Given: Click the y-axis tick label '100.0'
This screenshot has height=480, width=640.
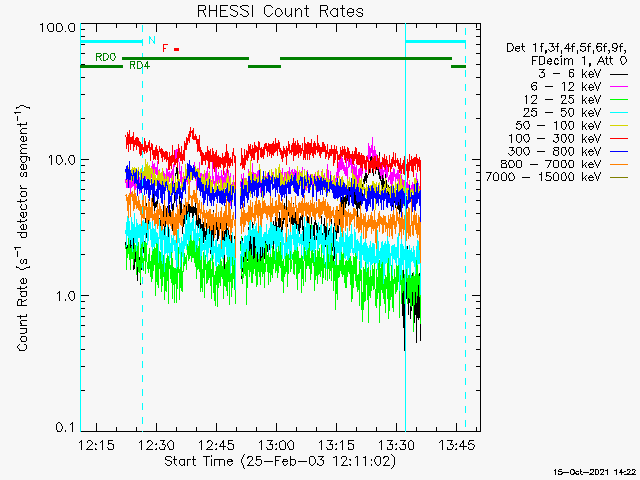Looking at the screenshot, I should pyautogui.click(x=58, y=28).
